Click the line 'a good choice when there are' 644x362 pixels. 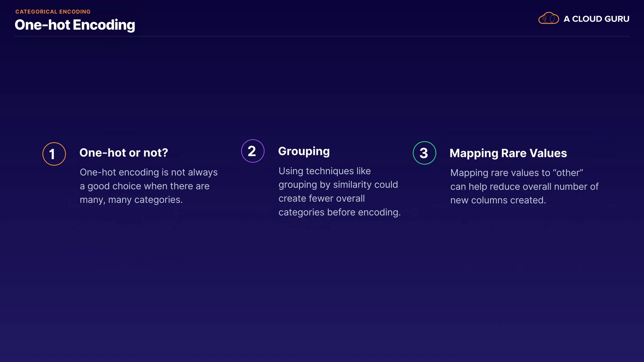coord(145,186)
